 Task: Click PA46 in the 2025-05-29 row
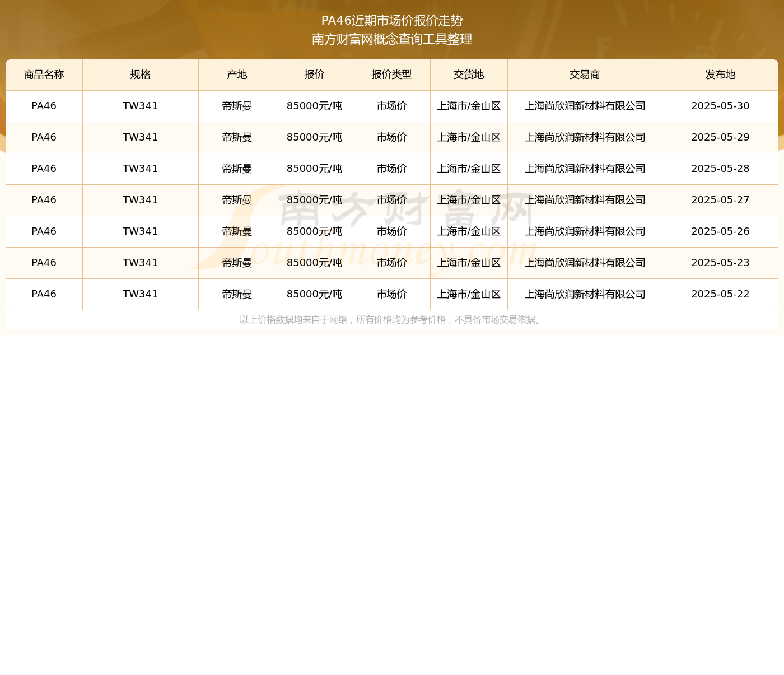pyautogui.click(x=44, y=137)
